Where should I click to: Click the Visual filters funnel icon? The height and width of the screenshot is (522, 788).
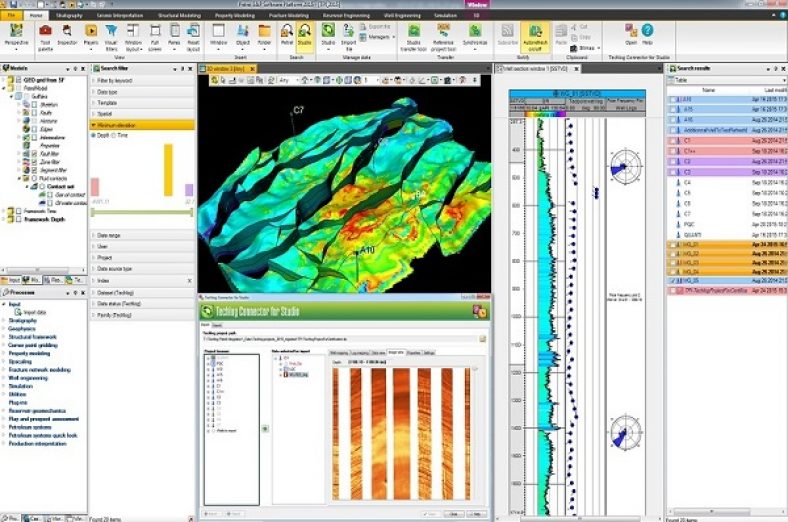[x=112, y=35]
